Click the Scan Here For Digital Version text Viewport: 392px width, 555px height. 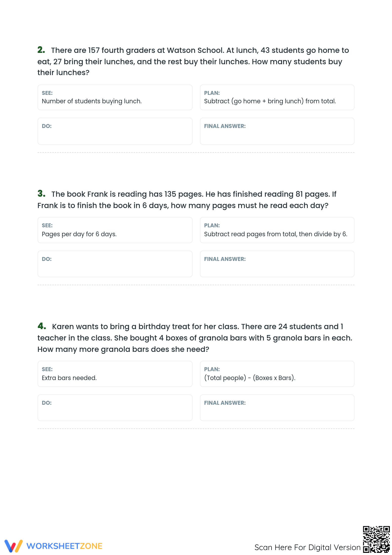coord(307,547)
